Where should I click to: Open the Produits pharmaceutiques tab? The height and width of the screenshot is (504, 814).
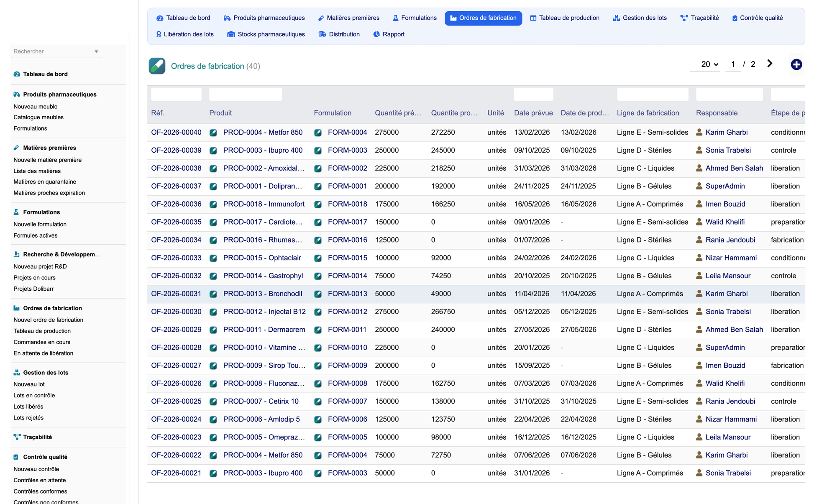point(264,18)
